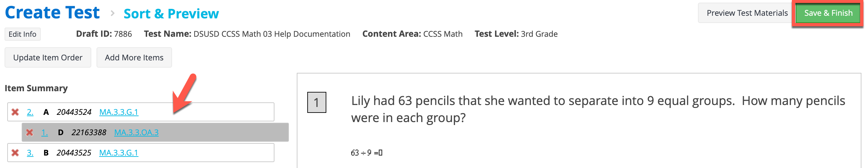
Task: Select question number 1 box in preview
Action: (x=316, y=102)
